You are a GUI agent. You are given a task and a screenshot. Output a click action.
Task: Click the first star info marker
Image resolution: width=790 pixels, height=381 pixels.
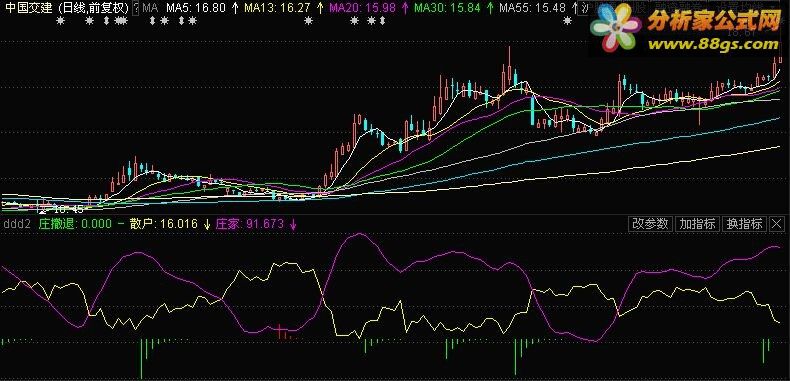[x=60, y=21]
